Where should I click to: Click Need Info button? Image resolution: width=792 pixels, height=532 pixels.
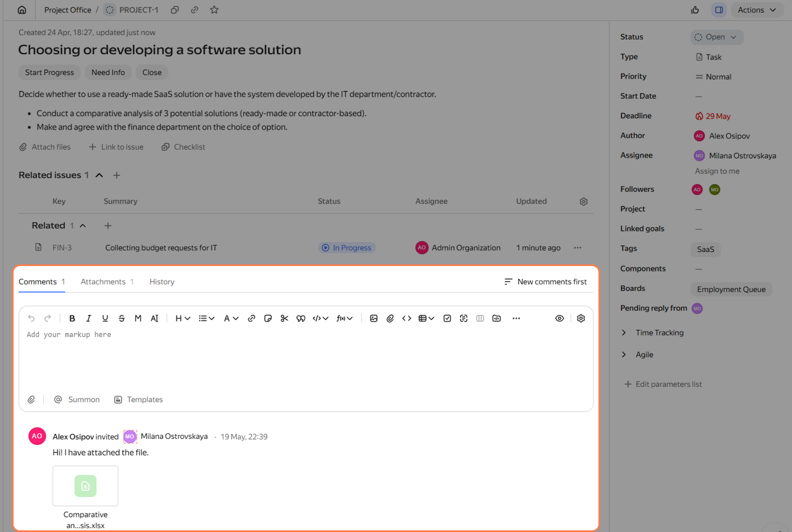point(108,73)
